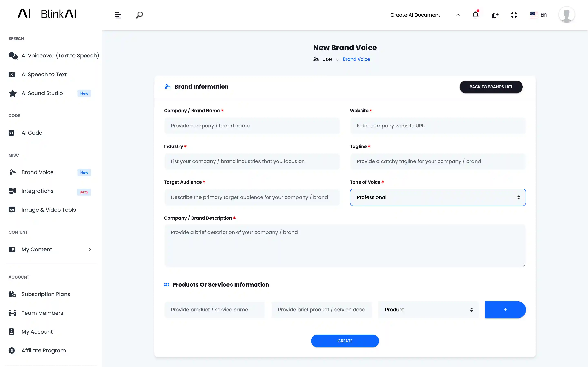Viewport: 588px width, 367px height.
Task: Click the AI Sound Studio star icon
Action: pyautogui.click(x=12, y=93)
